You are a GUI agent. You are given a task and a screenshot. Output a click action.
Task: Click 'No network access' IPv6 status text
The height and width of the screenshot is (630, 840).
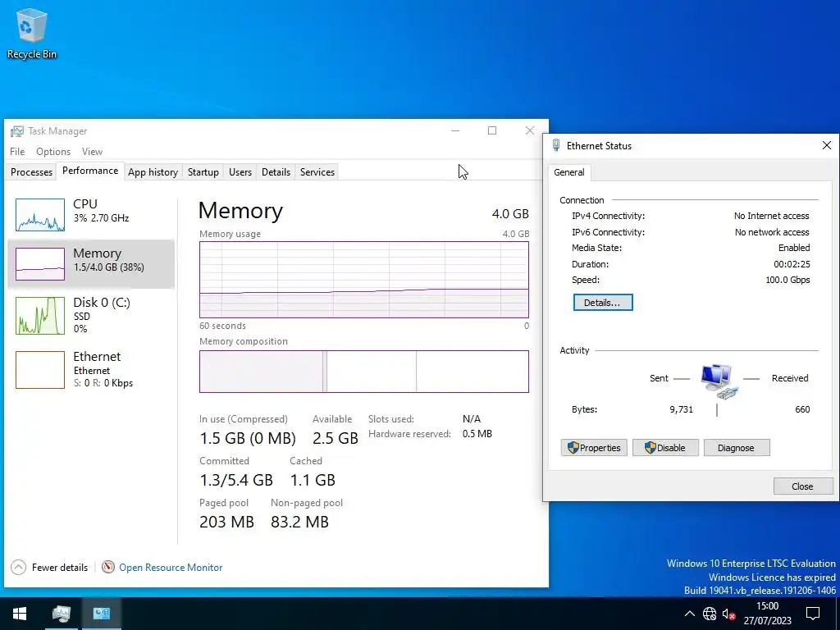point(772,232)
